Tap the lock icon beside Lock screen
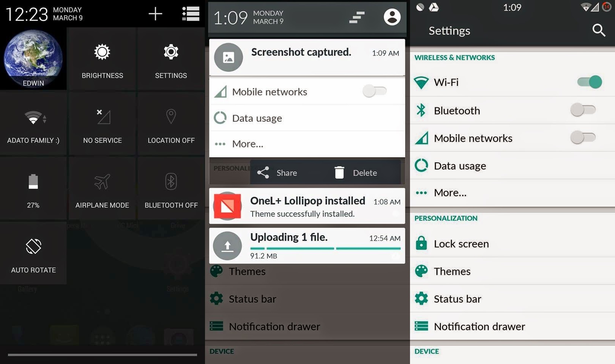This screenshot has height=364, width=615. [x=421, y=243]
